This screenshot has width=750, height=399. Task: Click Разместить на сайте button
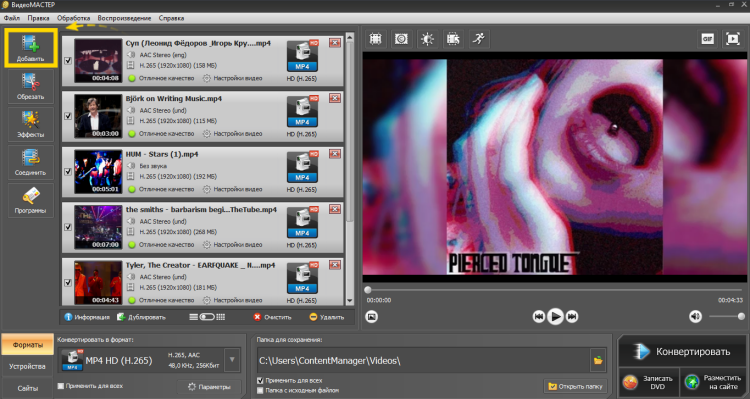713,382
